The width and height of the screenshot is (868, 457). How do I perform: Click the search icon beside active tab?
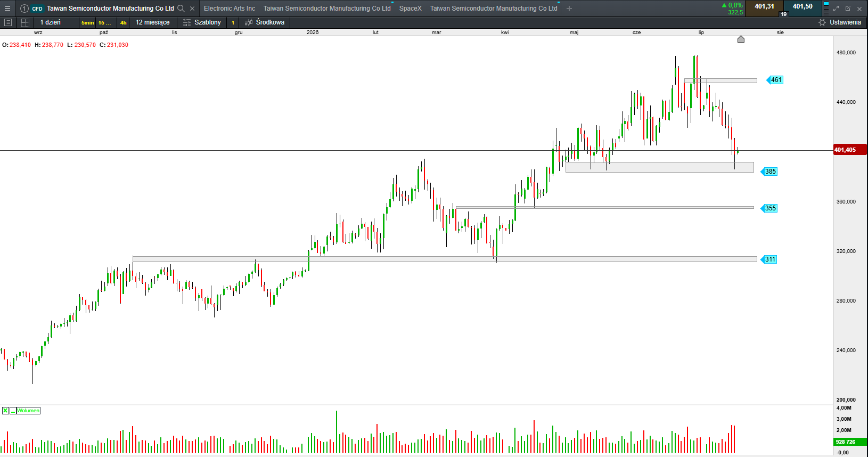pos(181,8)
